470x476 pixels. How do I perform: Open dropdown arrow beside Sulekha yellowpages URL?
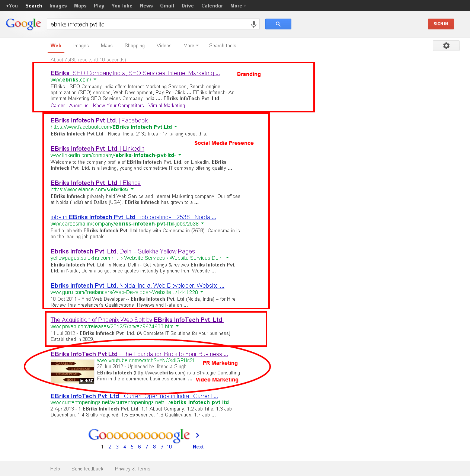227,258
